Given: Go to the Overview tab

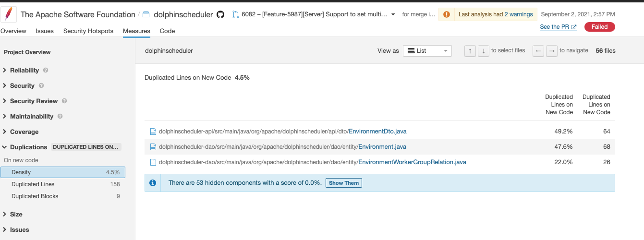Looking at the screenshot, I should pyautogui.click(x=13, y=31).
